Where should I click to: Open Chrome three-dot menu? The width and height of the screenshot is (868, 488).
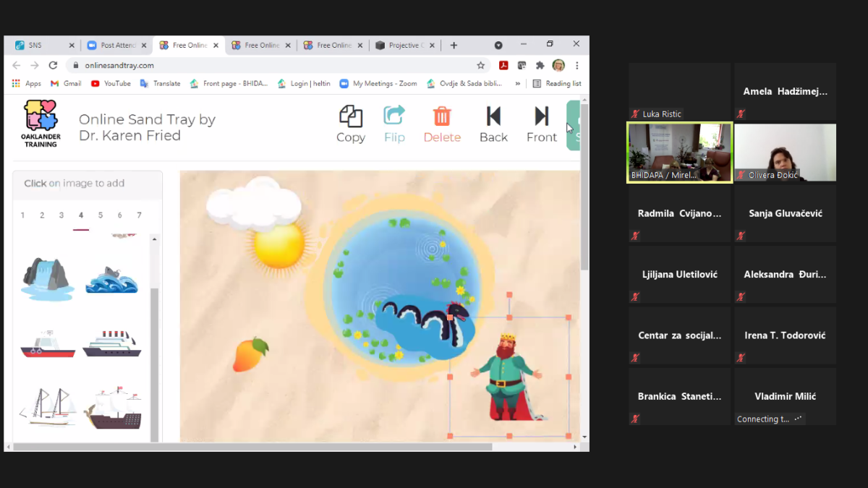tap(576, 65)
